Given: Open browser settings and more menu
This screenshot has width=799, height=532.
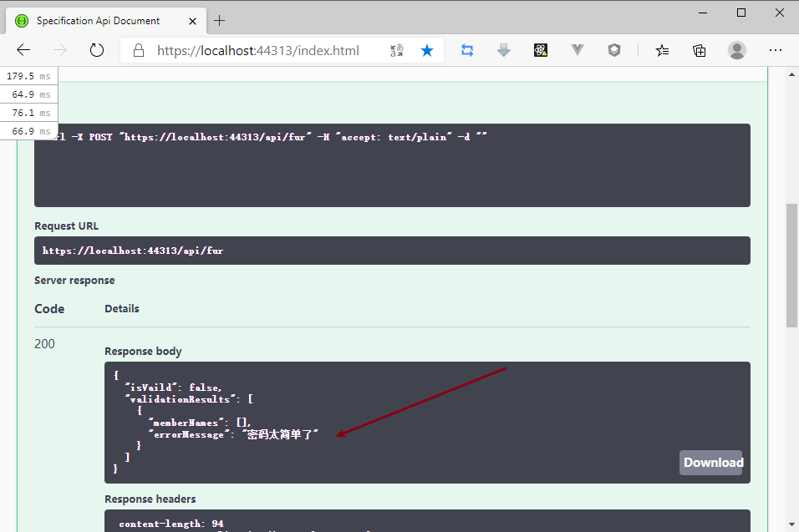Looking at the screenshot, I should click(775, 50).
